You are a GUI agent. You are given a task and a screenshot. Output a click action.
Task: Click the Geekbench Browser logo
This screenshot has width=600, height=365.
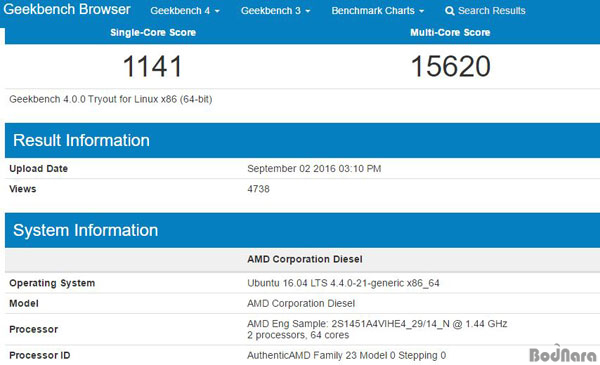pyautogui.click(x=67, y=9)
